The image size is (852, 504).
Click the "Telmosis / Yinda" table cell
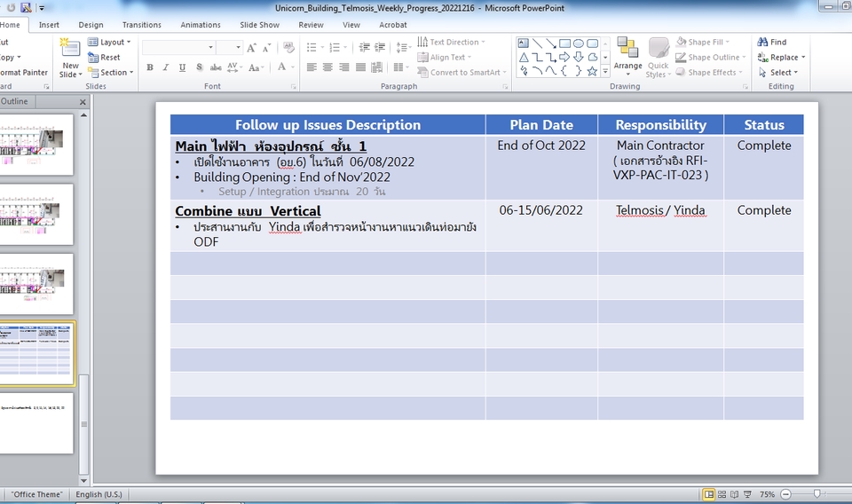pos(660,224)
